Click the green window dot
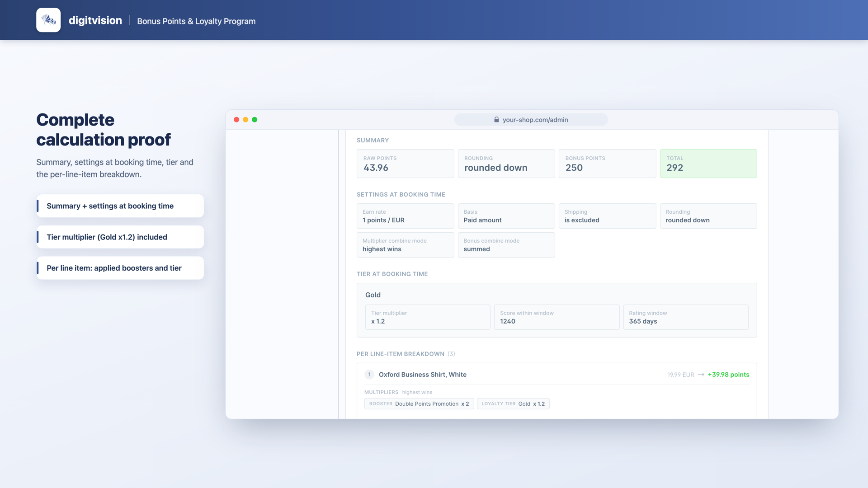 [x=255, y=120]
